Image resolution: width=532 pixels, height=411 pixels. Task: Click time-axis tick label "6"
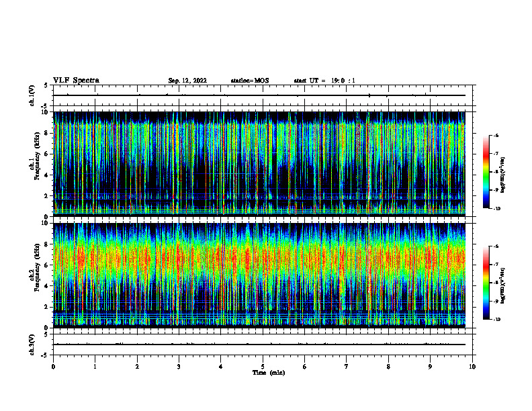click(305, 367)
